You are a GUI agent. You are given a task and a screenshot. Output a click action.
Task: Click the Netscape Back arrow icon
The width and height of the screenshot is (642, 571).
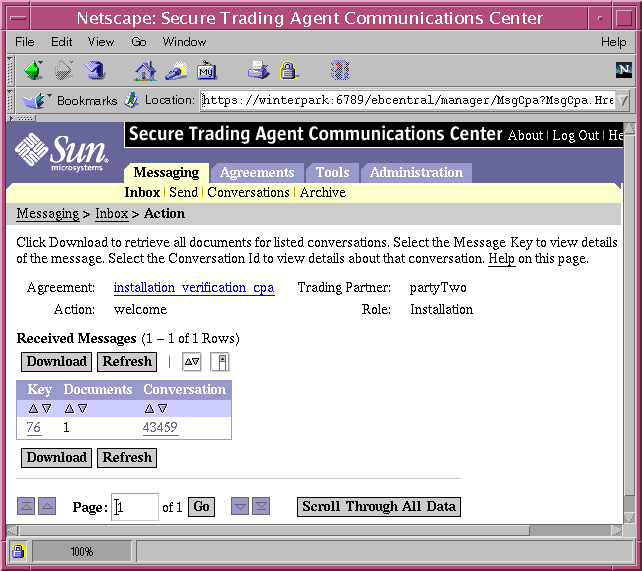tap(34, 70)
